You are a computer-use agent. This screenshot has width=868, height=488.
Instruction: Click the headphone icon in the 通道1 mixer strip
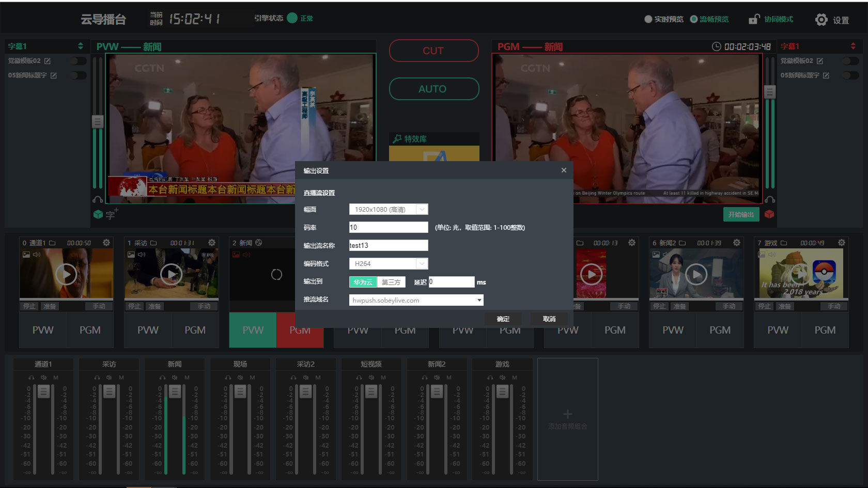[x=32, y=377]
